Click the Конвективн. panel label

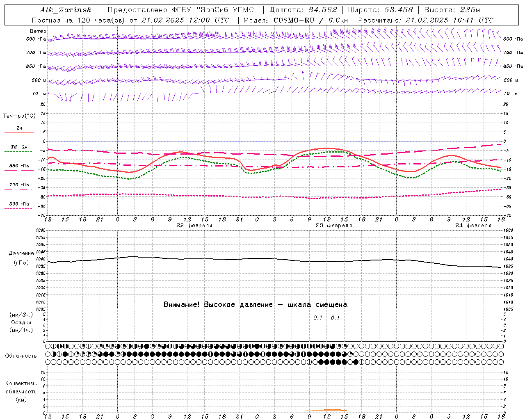[x=21, y=383]
